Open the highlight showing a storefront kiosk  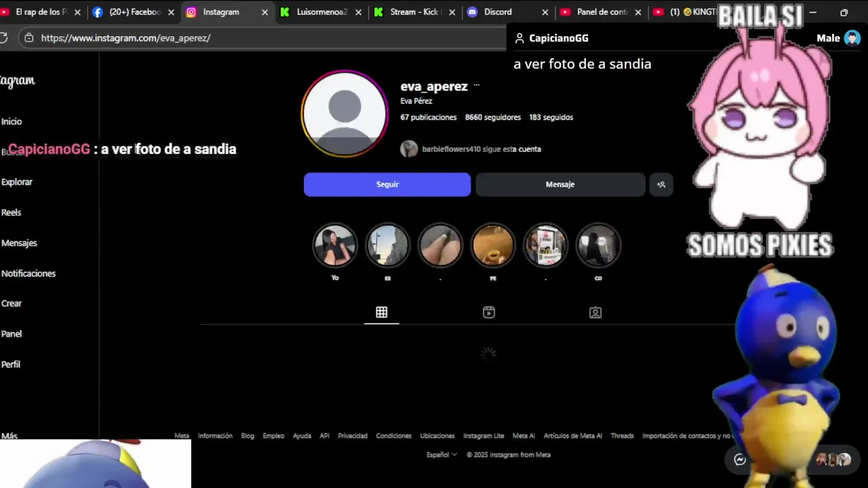click(546, 245)
